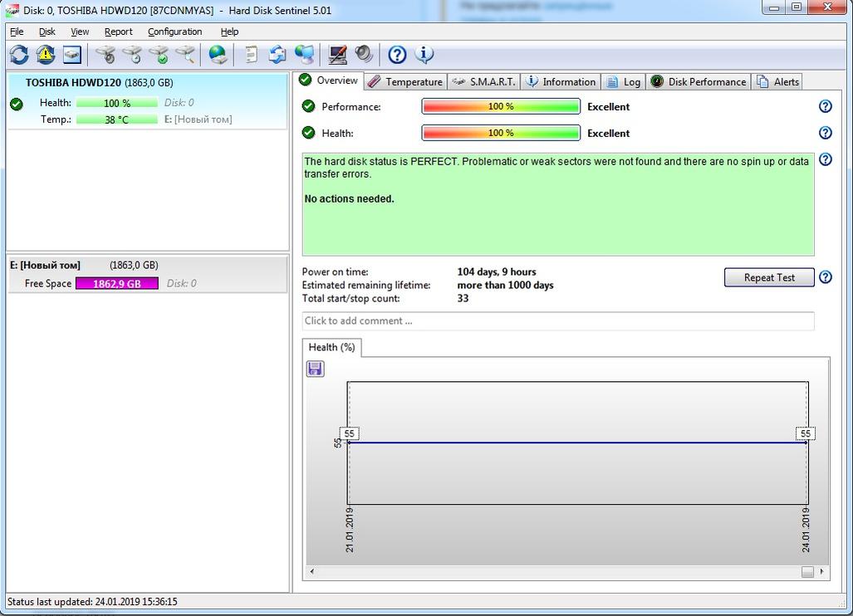Click the help icon next to Performance bar

[826, 106]
